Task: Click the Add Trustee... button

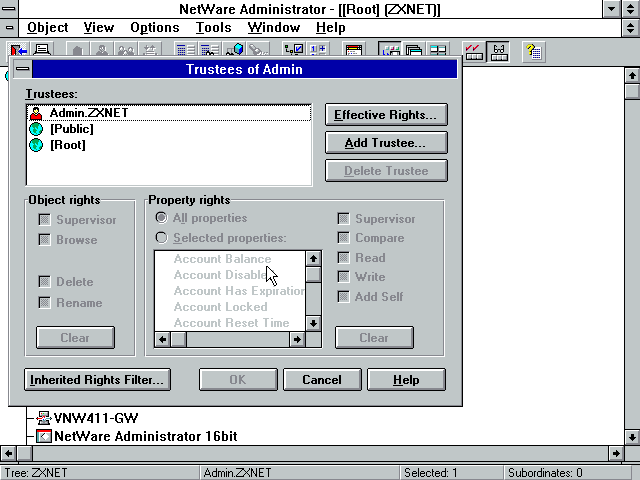Action: coord(386,143)
